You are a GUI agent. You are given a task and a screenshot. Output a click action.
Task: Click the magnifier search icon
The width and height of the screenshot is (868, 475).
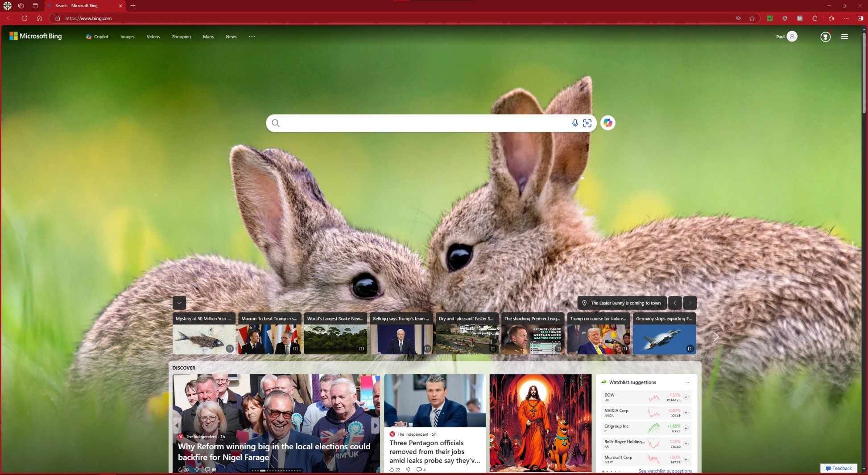coord(276,123)
